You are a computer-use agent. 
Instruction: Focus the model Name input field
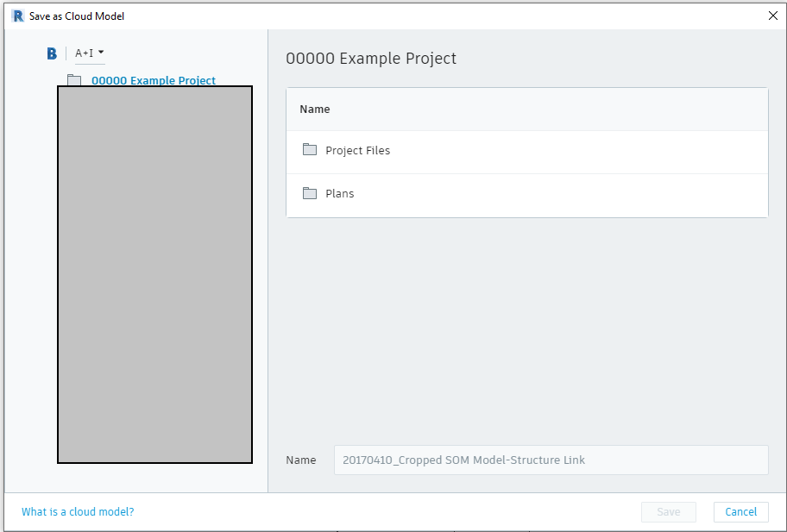point(551,460)
